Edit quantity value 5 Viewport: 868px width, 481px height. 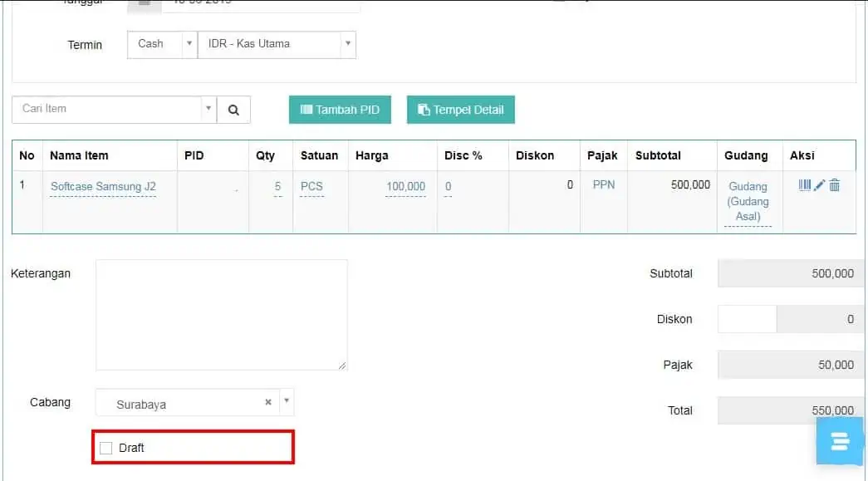[x=278, y=187]
